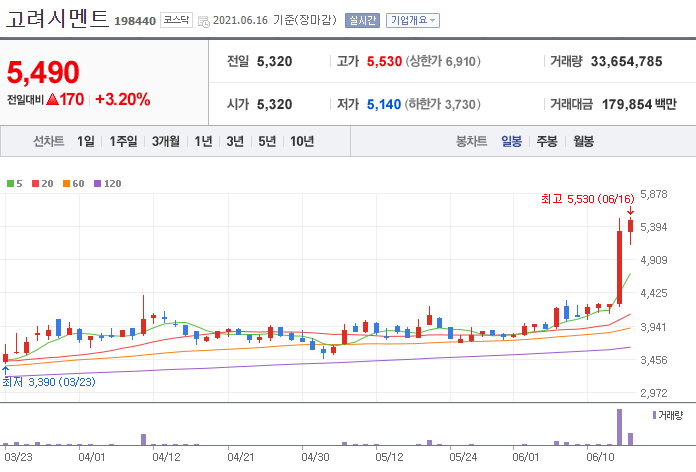Click the 최저 3,390 (03/23) chart label
696x472 pixels.
(49, 382)
